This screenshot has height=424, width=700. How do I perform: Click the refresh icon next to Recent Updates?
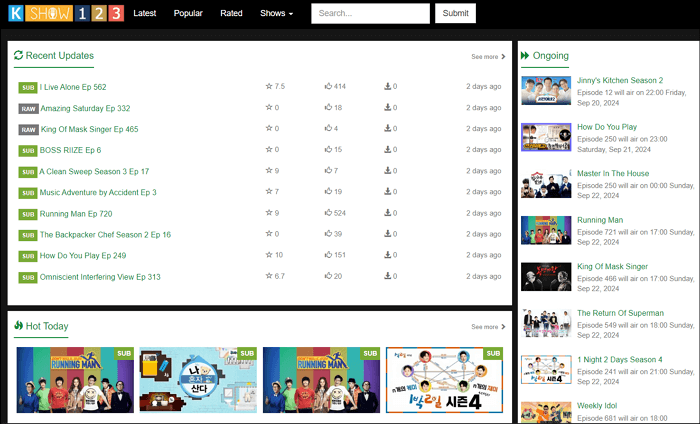click(18, 55)
